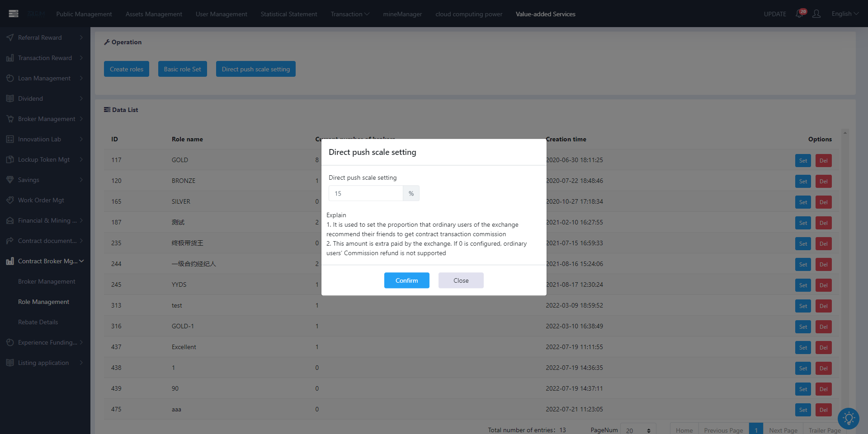Click Innovation Lab sidebar icon
The width and height of the screenshot is (868, 434).
(x=10, y=139)
